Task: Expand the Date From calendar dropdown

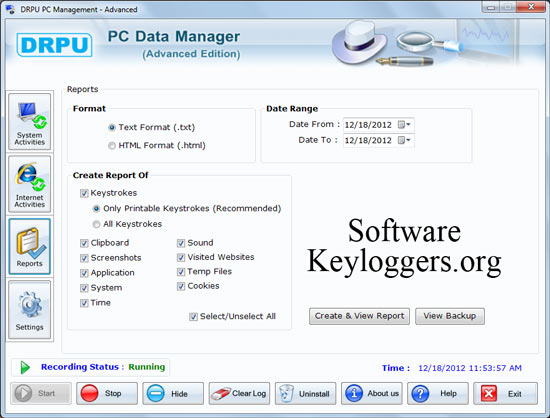Action: tap(404, 124)
